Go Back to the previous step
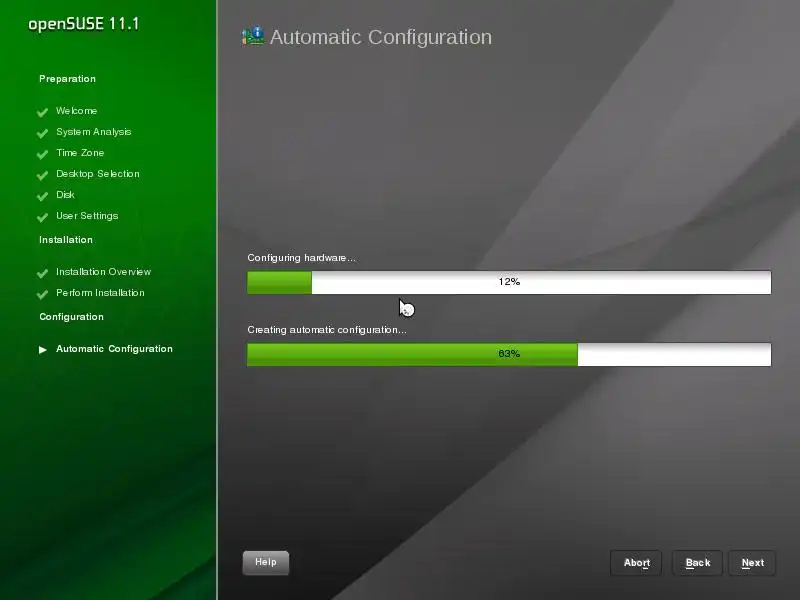This screenshot has width=800, height=600. (x=697, y=563)
